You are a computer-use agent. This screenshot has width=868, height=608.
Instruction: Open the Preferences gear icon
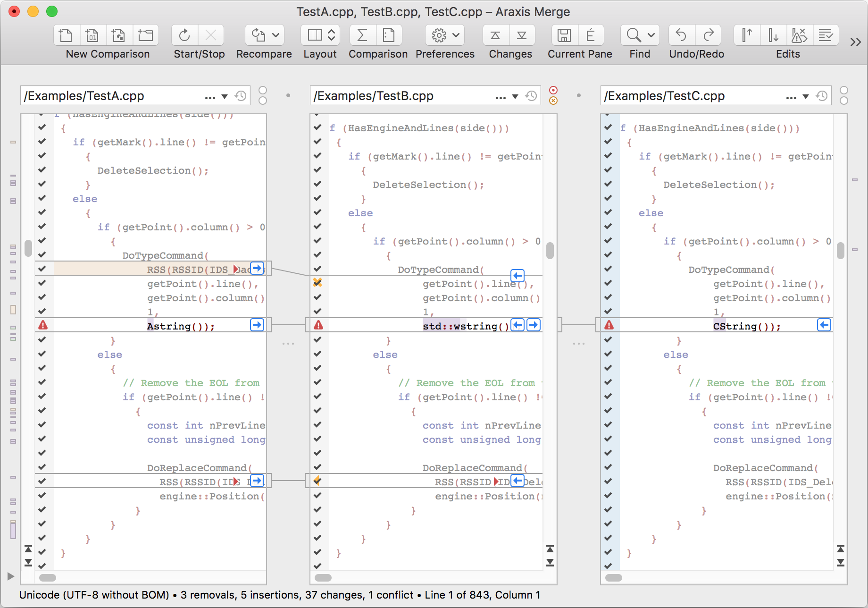coord(439,35)
